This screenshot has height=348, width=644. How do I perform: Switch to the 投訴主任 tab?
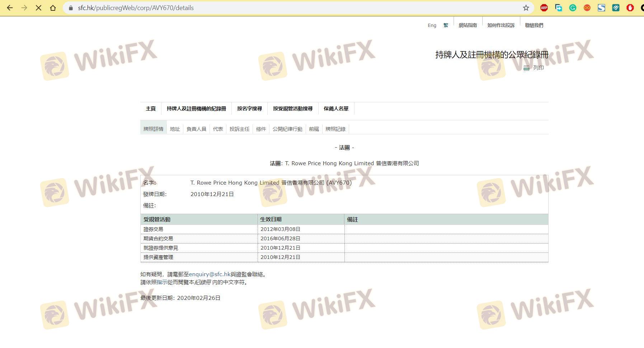point(239,129)
